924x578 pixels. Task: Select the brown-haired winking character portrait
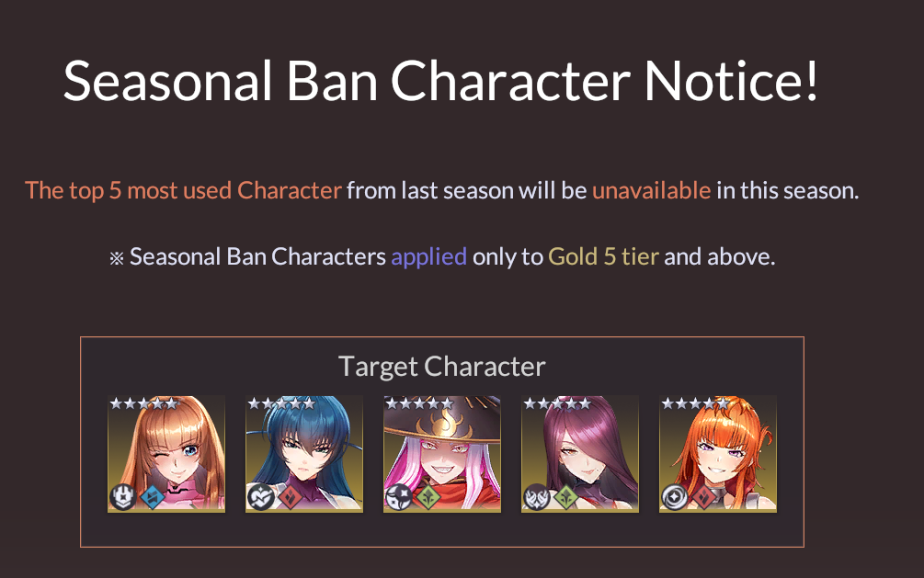coord(166,454)
